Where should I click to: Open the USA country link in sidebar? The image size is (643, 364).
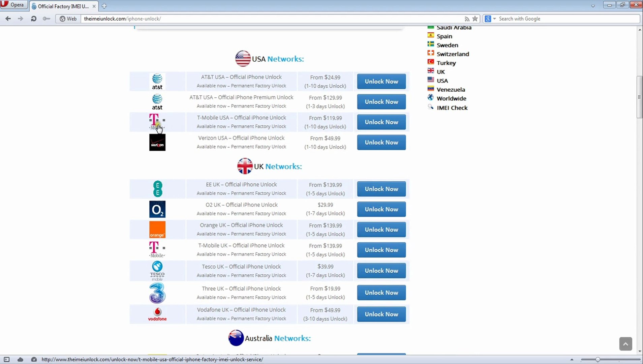pyautogui.click(x=442, y=81)
